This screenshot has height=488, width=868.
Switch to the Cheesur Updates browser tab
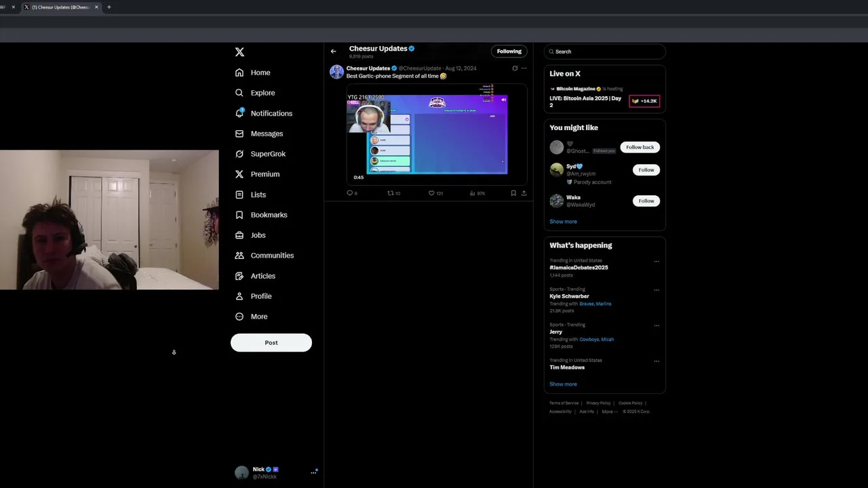click(61, 7)
